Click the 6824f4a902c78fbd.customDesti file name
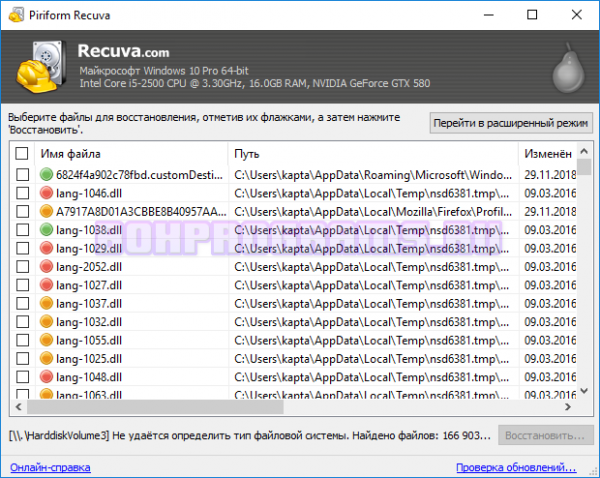The height and width of the screenshot is (478, 600). [x=139, y=175]
